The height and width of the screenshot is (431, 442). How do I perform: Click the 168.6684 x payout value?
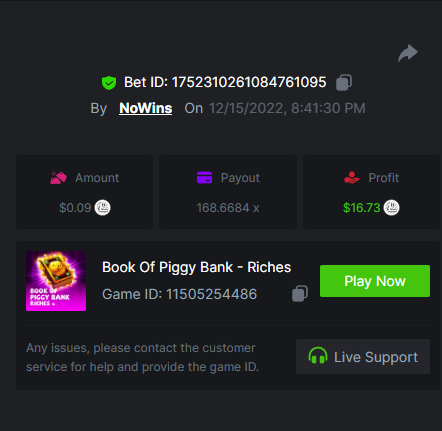click(x=228, y=208)
